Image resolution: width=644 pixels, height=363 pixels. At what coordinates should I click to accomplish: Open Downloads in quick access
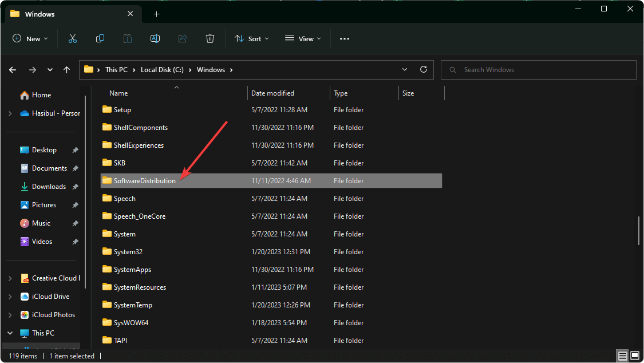[49, 187]
